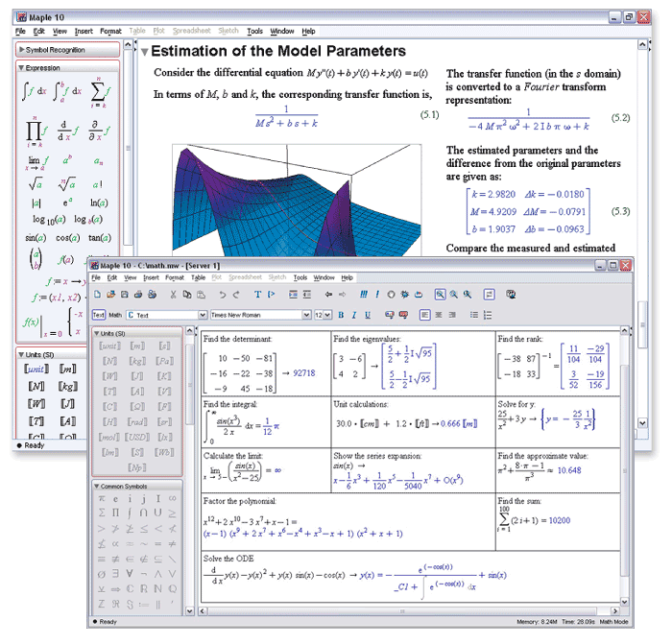
Task: Insert pi symbol from Common Symbols
Action: point(102,498)
